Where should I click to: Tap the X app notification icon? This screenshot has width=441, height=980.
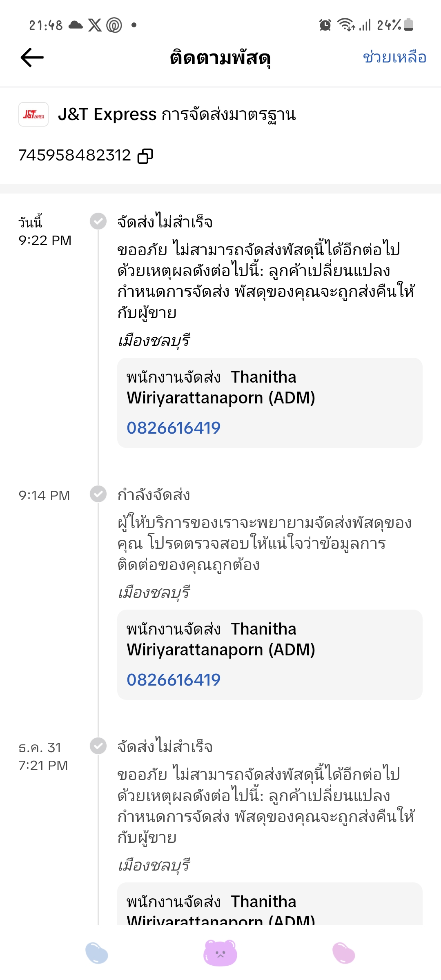click(x=95, y=25)
